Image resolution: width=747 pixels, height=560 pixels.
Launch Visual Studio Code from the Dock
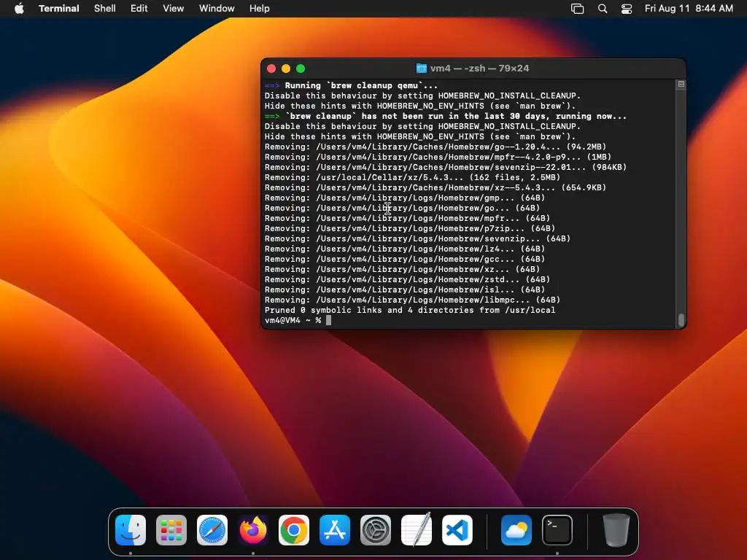(x=457, y=530)
